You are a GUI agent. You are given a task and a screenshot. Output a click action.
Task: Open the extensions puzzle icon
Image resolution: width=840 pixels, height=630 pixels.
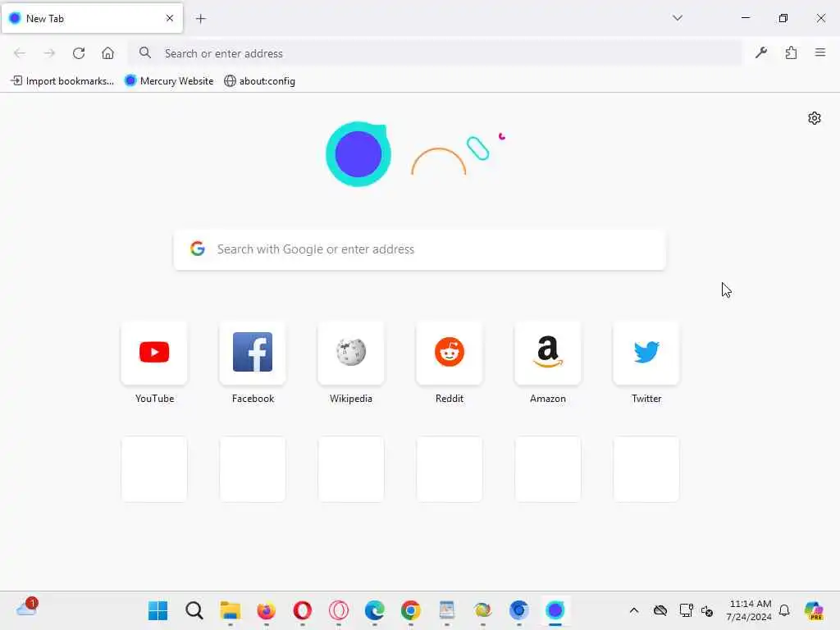(791, 52)
